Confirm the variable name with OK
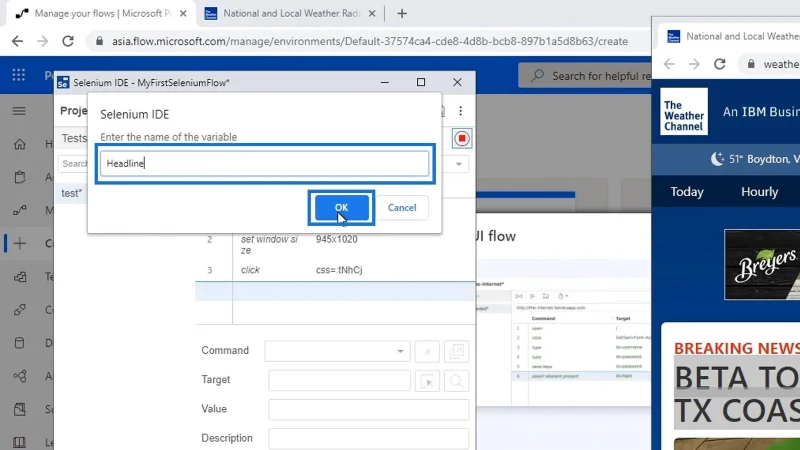 click(x=341, y=207)
